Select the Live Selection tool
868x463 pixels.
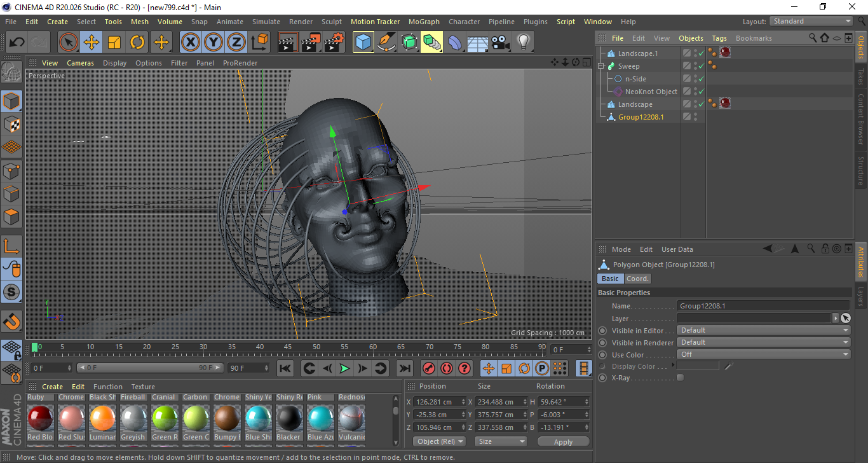(69, 43)
